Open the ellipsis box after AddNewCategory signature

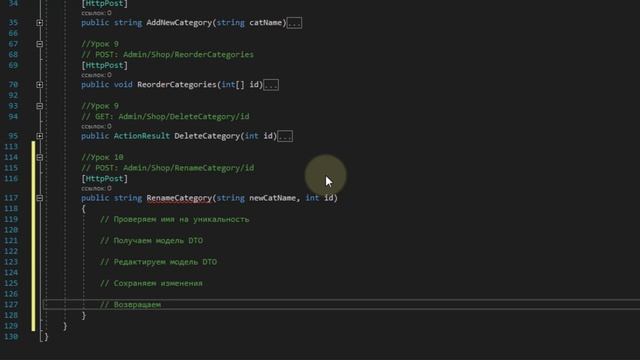[294, 23]
